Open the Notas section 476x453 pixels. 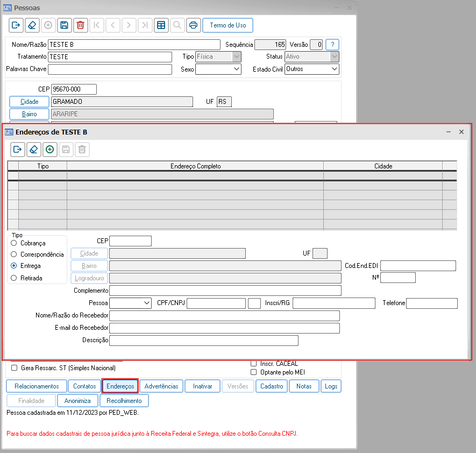(304, 386)
